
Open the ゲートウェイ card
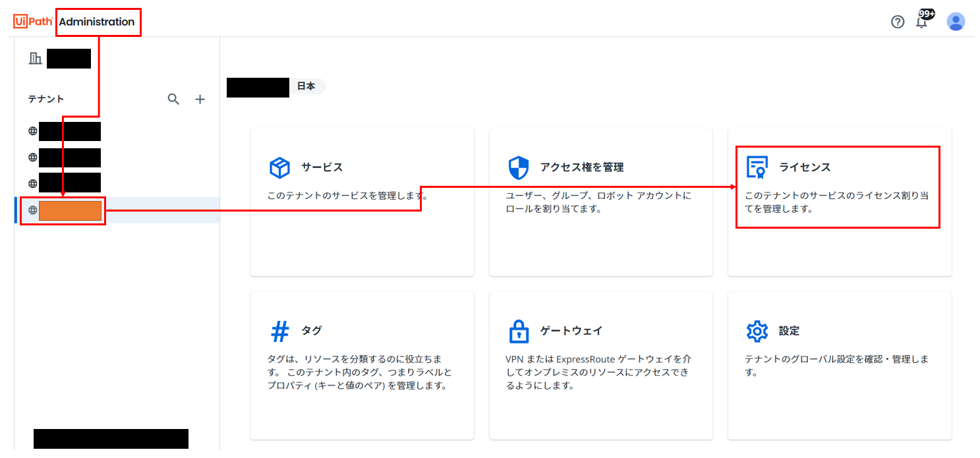coord(601,366)
